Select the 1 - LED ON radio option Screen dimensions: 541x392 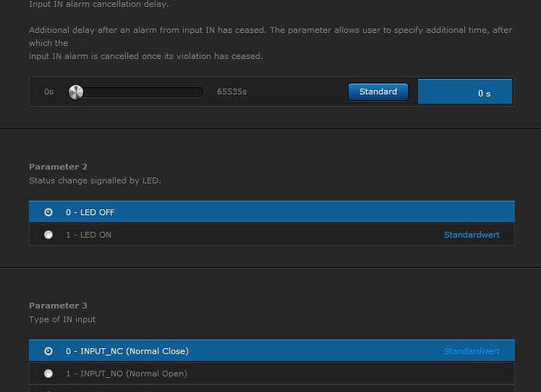(272, 234)
